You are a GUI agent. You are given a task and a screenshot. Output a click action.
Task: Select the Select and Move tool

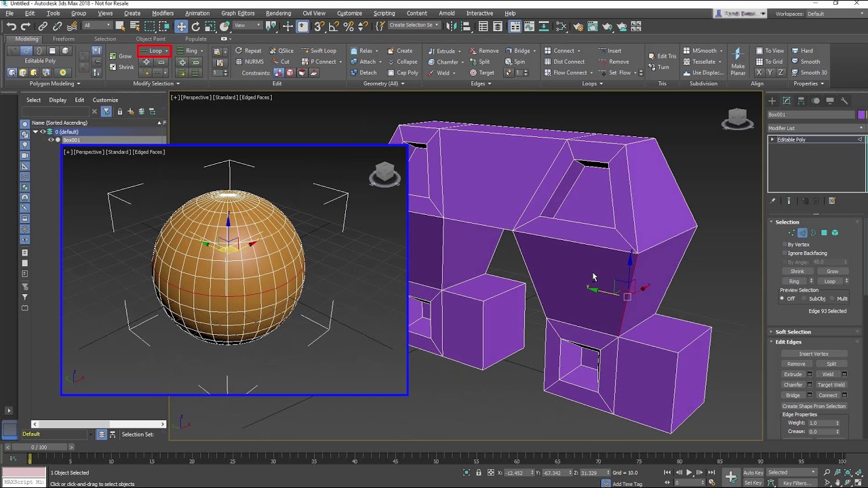click(181, 26)
